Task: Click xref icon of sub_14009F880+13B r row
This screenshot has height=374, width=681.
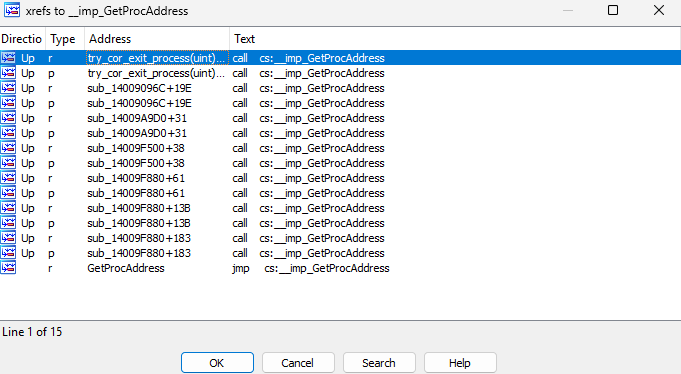Action: pos(8,208)
